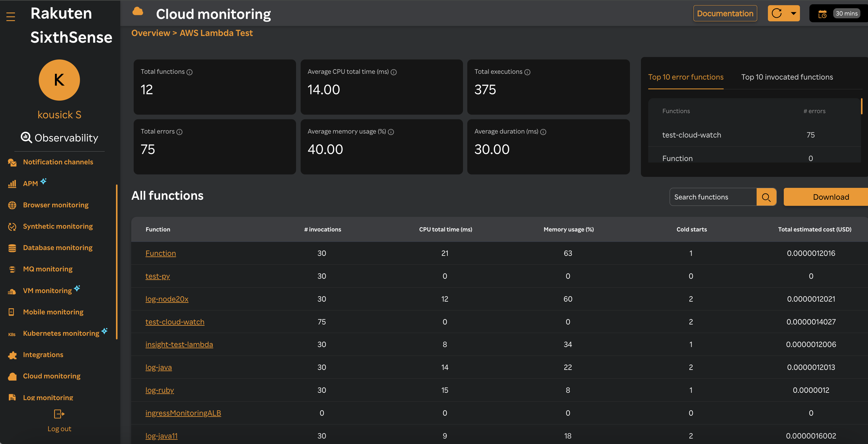Click the Cloud monitoring sidebar cloud icon
868x444 pixels.
pyautogui.click(x=13, y=376)
